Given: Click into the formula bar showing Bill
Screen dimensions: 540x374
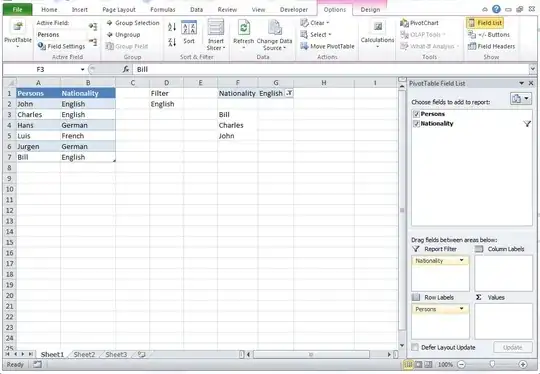Looking at the screenshot, I should [331, 69].
